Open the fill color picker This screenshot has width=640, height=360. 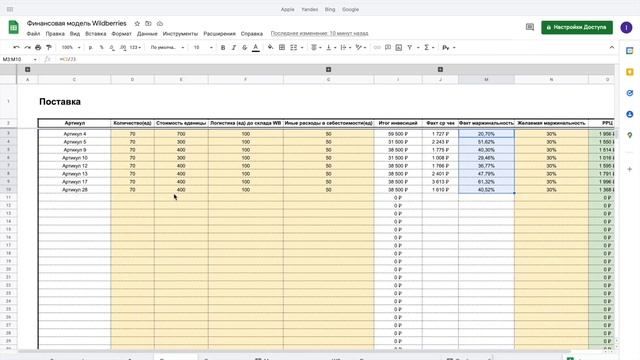click(x=270, y=47)
